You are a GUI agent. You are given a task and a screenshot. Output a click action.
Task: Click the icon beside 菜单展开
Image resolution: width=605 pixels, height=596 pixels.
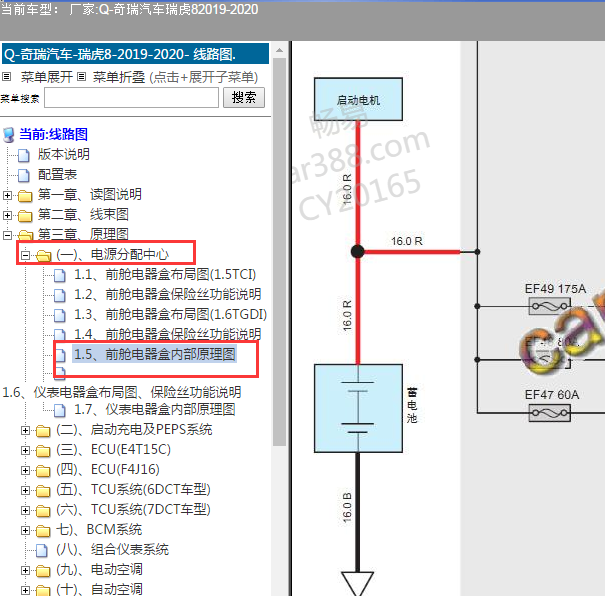(x=7, y=77)
